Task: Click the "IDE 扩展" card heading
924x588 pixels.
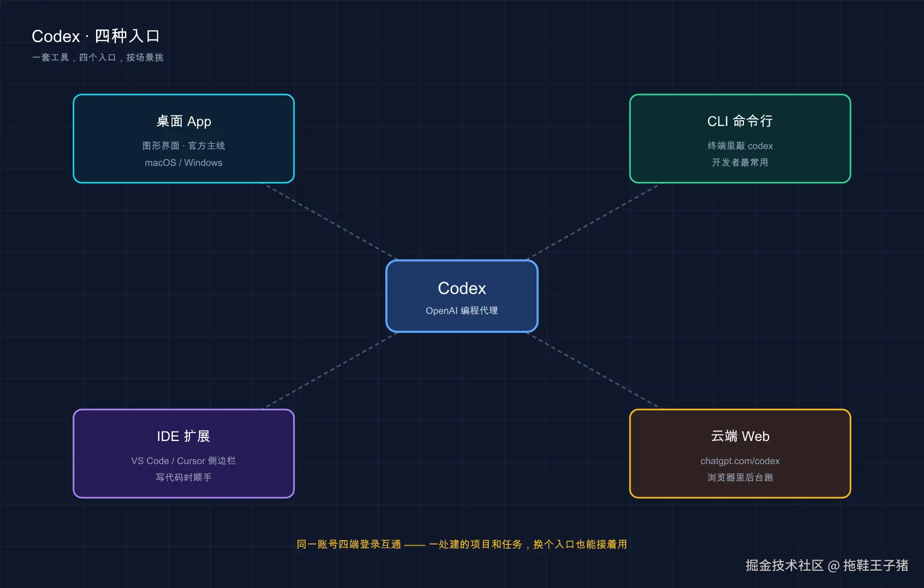Action: coord(184,436)
